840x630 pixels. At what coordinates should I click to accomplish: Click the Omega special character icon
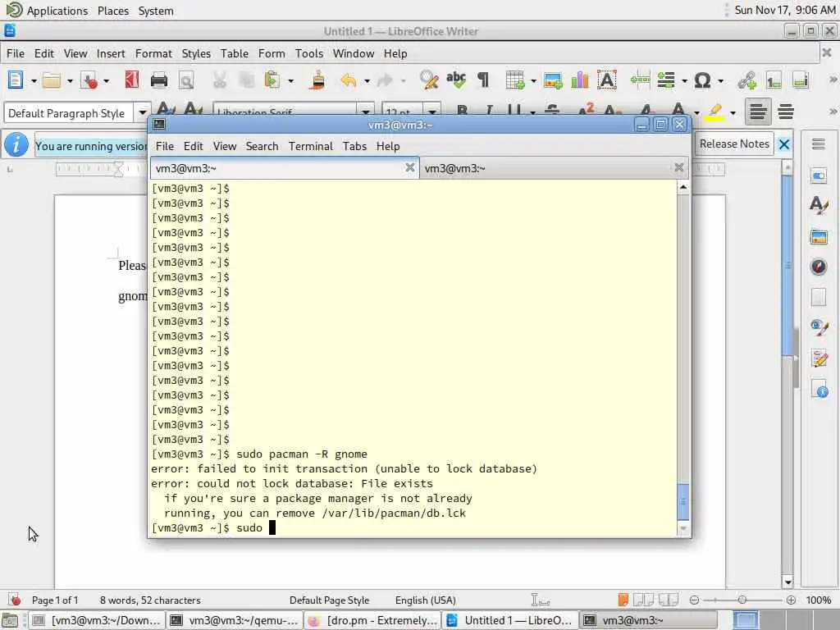pos(702,80)
